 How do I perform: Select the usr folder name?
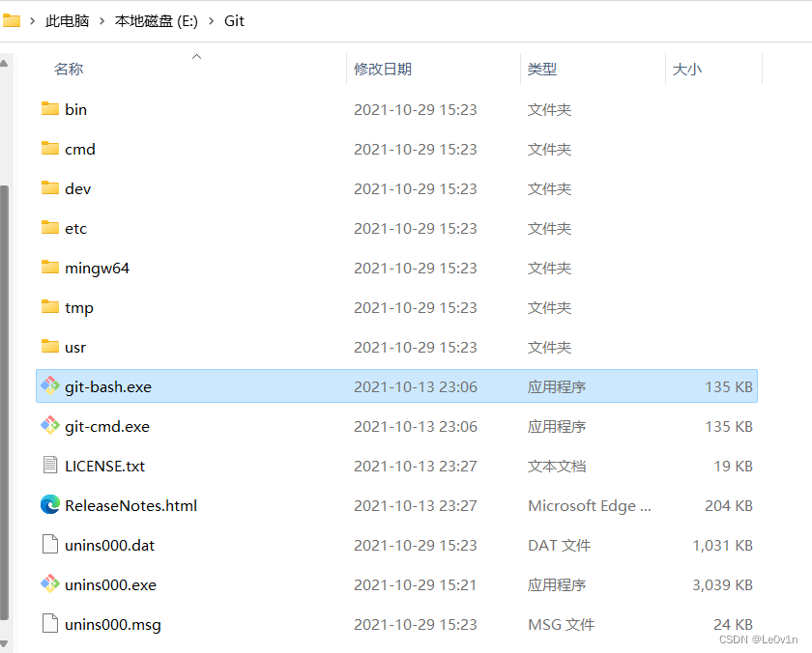click(75, 347)
